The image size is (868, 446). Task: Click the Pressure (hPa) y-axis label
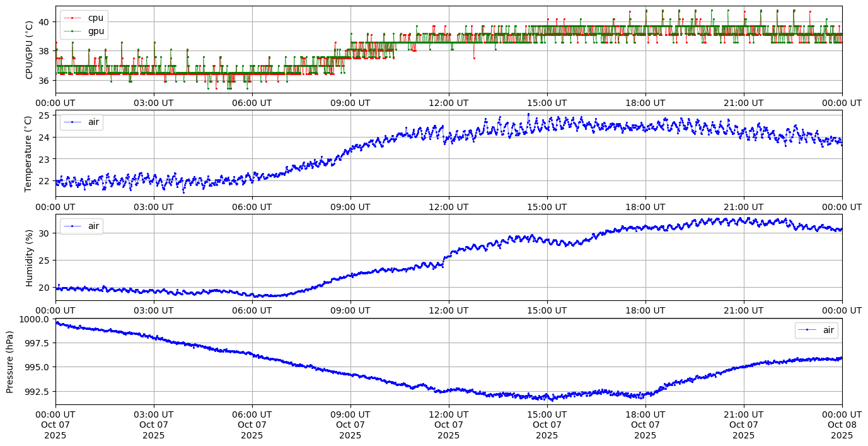tap(10, 361)
